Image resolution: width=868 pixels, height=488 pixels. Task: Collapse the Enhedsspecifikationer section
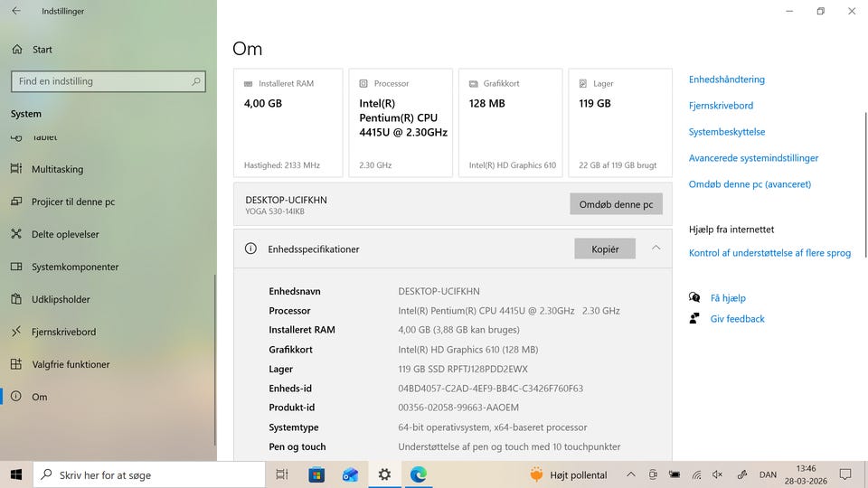click(656, 248)
